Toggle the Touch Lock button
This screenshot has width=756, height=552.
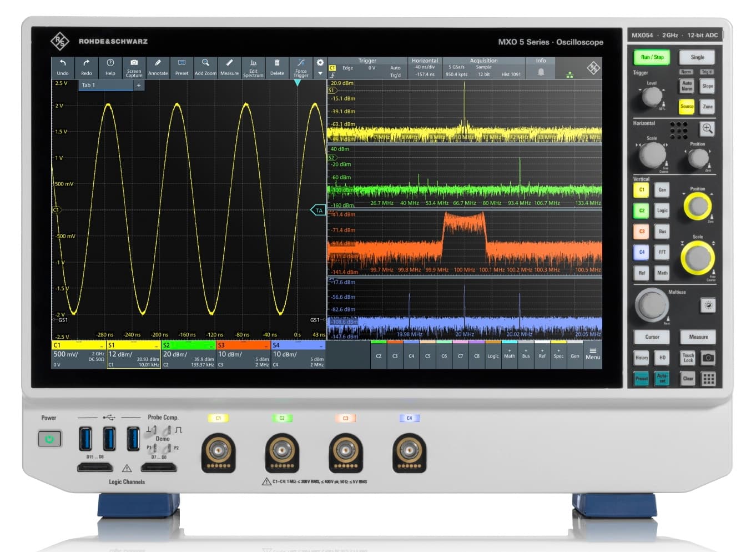pyautogui.click(x=688, y=358)
